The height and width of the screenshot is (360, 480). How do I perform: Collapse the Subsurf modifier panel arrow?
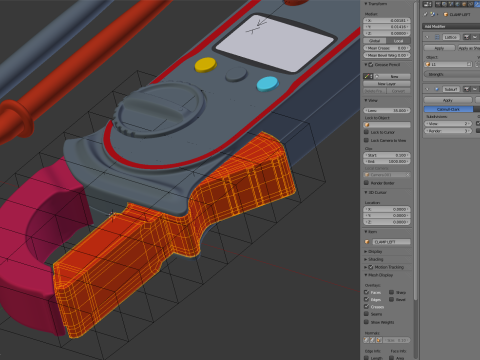click(427, 89)
